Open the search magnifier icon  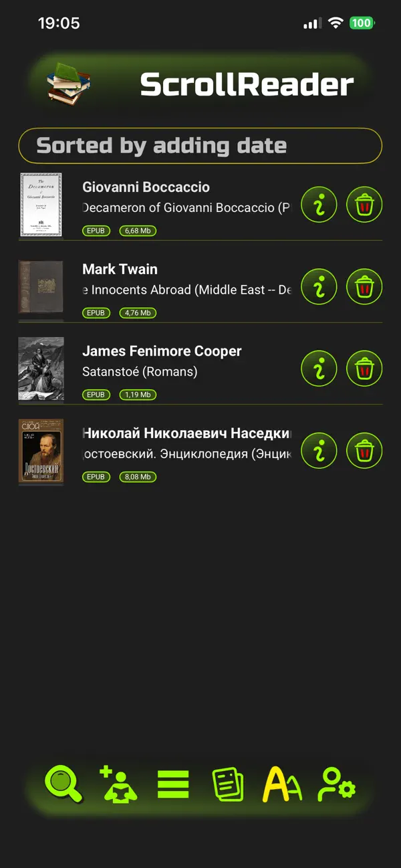pyautogui.click(x=63, y=784)
